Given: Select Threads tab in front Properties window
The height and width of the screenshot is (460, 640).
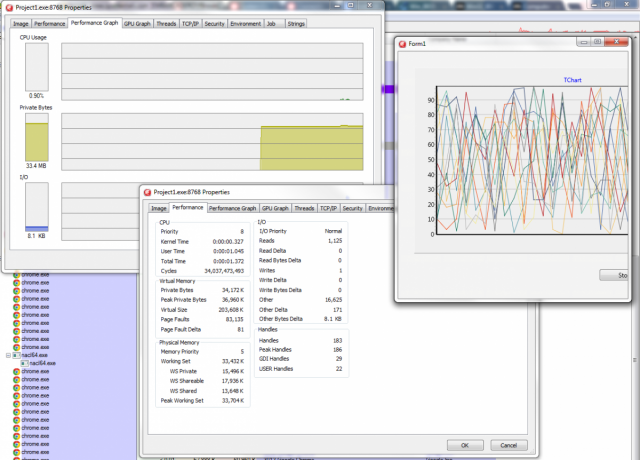Looking at the screenshot, I should coord(304,208).
